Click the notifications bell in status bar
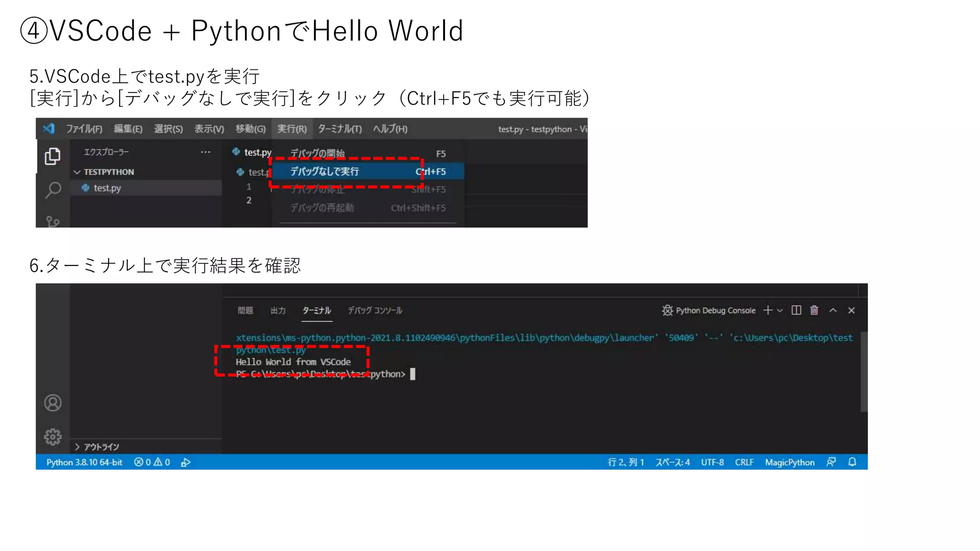Screen dimensions: 980x551 tap(852, 462)
